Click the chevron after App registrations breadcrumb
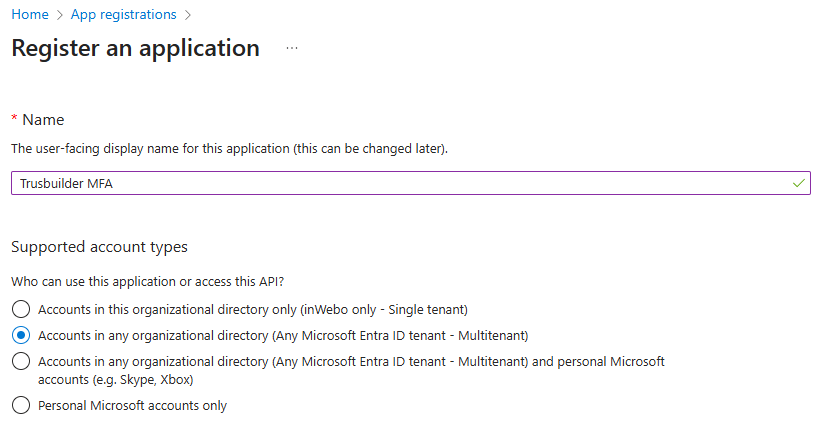 [x=188, y=15]
